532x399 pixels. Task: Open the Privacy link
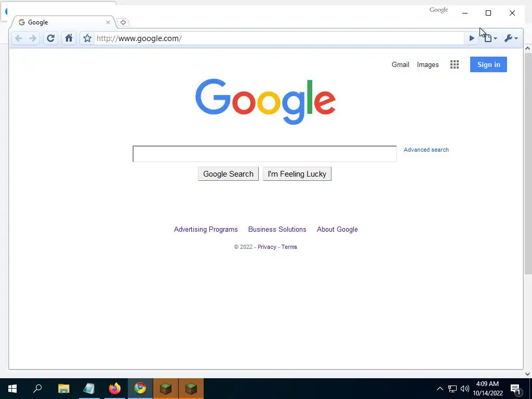(x=267, y=247)
